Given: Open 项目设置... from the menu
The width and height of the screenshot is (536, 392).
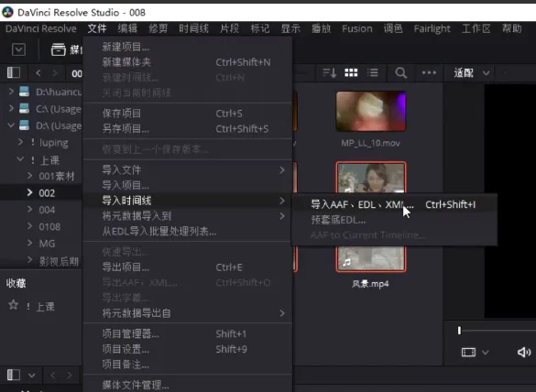Looking at the screenshot, I should (187, 349).
